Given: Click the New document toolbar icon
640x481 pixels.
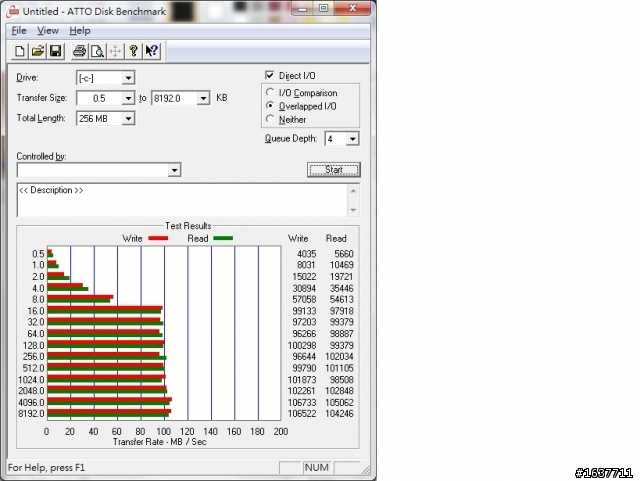Looking at the screenshot, I should (x=19, y=51).
